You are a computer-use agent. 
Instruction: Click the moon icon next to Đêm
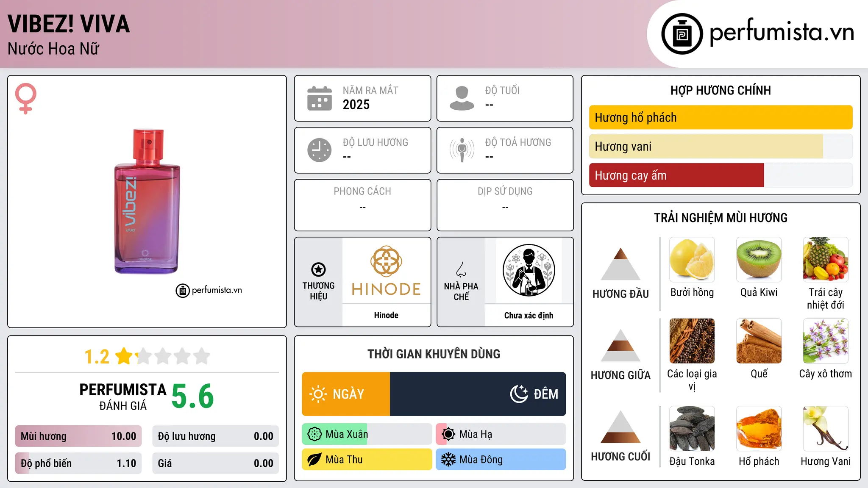coord(519,394)
